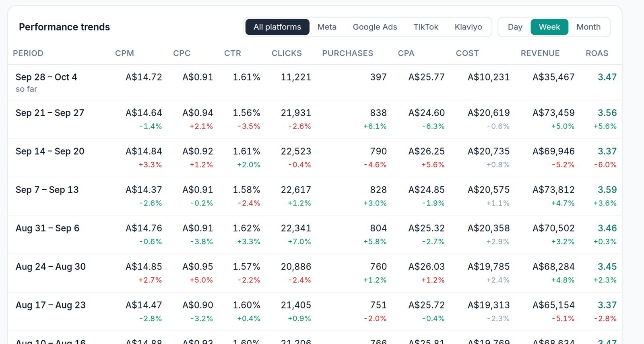Viewport: 644px width, 344px height.
Task: Set period granularity to Day
Action: (x=515, y=27)
